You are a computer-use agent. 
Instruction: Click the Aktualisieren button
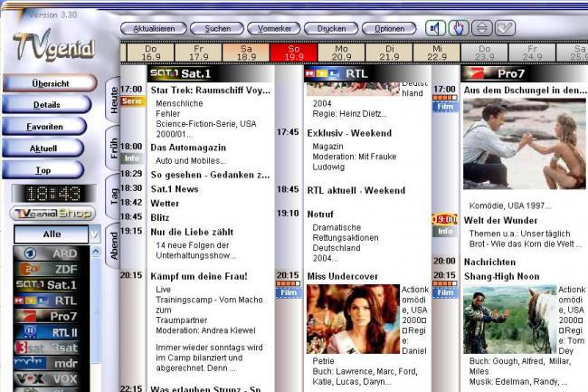pos(154,28)
